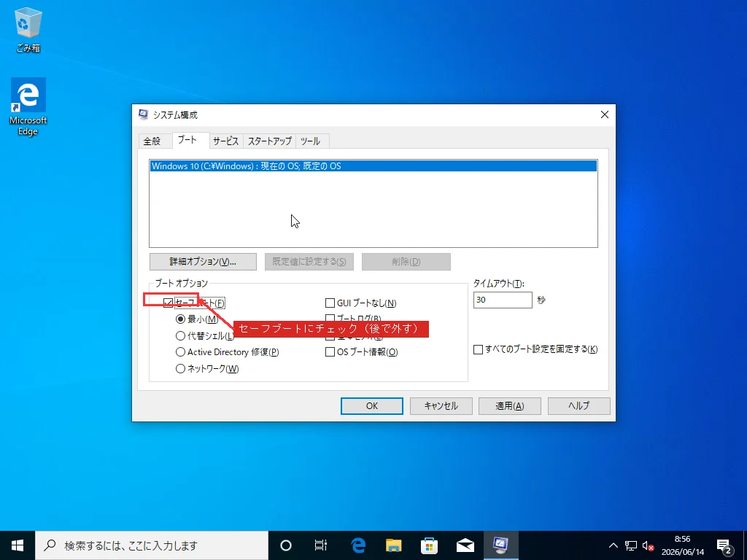
Task: Open File Explorer from the taskbar
Action: coord(393,545)
